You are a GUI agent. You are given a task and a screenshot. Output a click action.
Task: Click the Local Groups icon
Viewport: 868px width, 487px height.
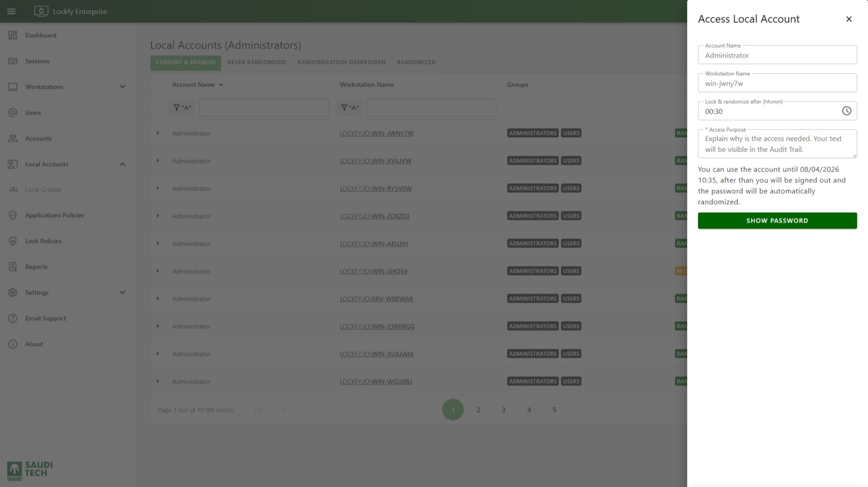point(13,190)
